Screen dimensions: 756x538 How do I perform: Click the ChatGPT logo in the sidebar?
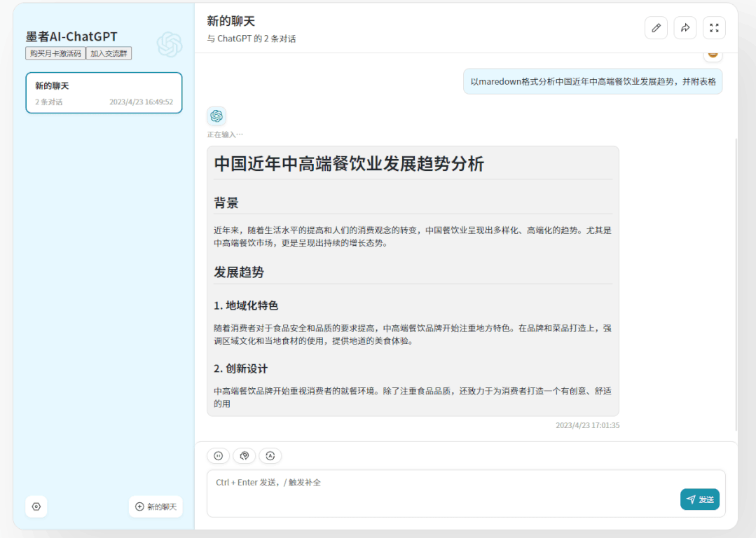point(170,45)
